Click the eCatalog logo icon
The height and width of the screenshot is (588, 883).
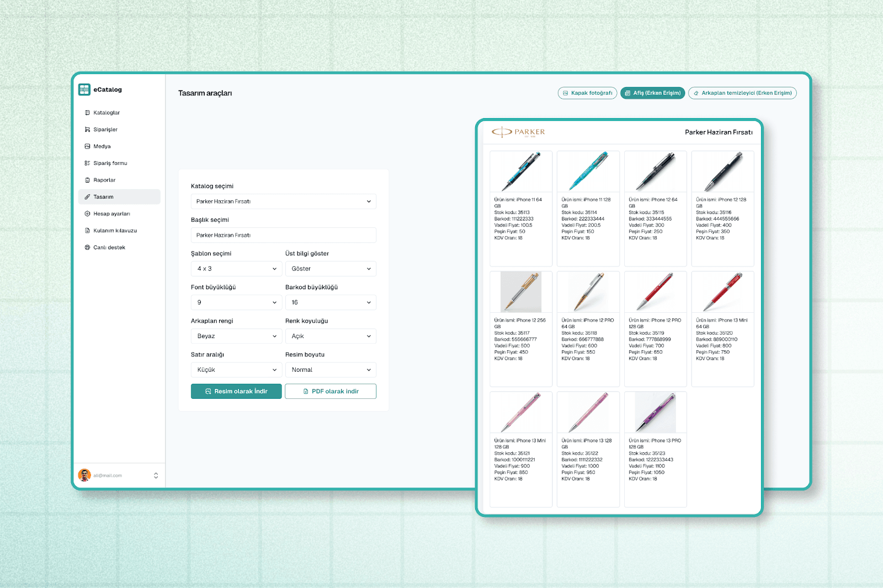[x=84, y=89]
